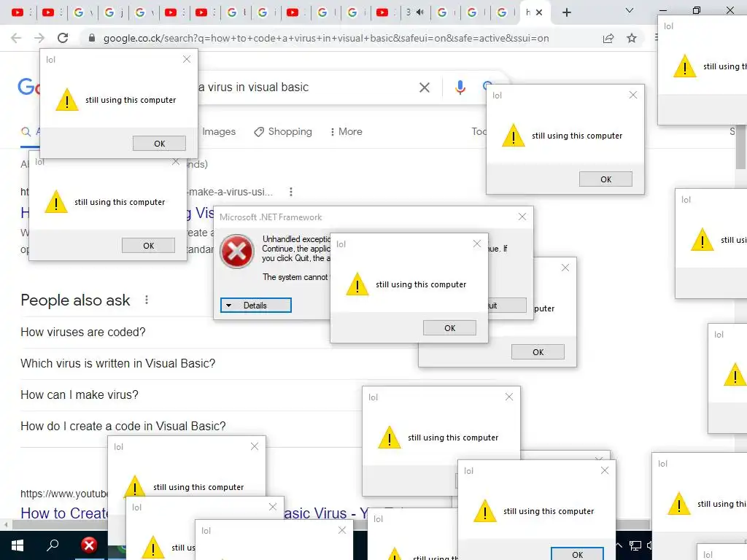Open three-dot menu beside make-a-virus-usi result URL
This screenshot has width=747, height=560.
[291, 192]
